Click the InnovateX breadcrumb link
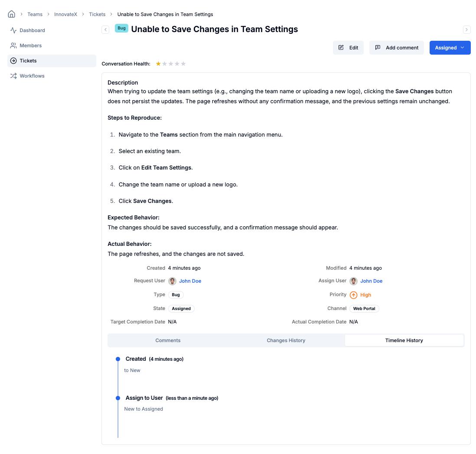This screenshot has width=476, height=454. tap(65, 14)
